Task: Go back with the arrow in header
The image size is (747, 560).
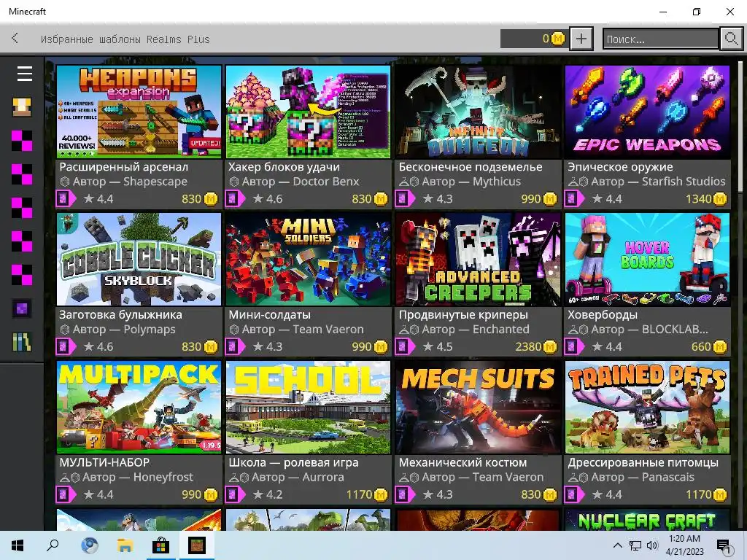Action: pos(15,38)
